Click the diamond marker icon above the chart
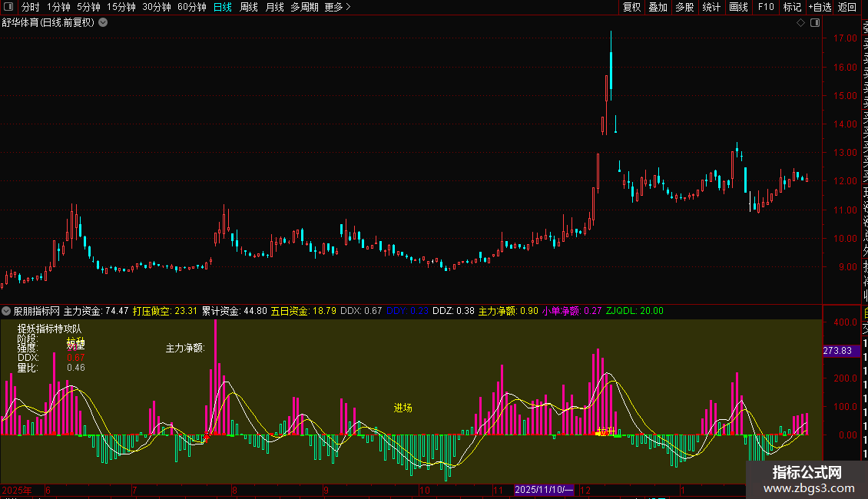The width and height of the screenshot is (868, 499). (800, 23)
